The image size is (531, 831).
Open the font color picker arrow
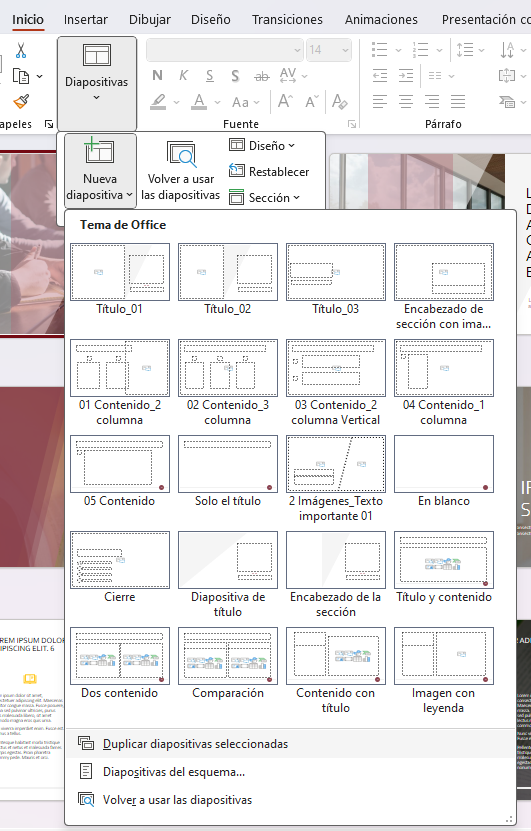[217, 102]
